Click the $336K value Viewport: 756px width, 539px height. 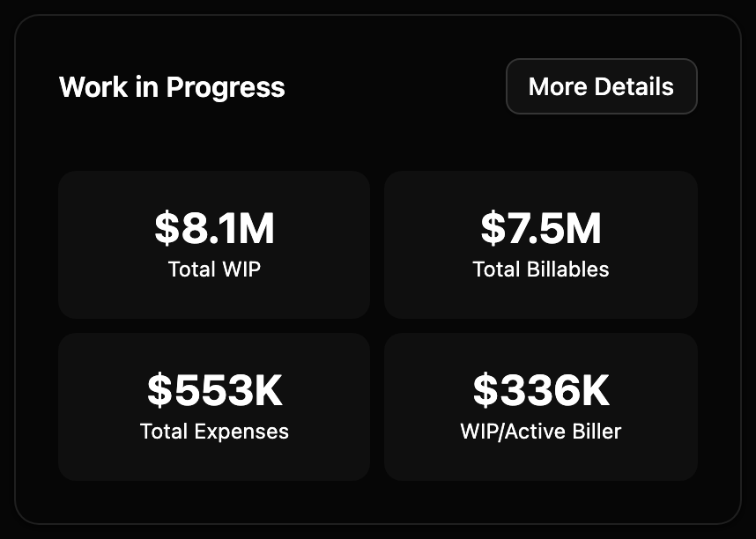(x=540, y=390)
